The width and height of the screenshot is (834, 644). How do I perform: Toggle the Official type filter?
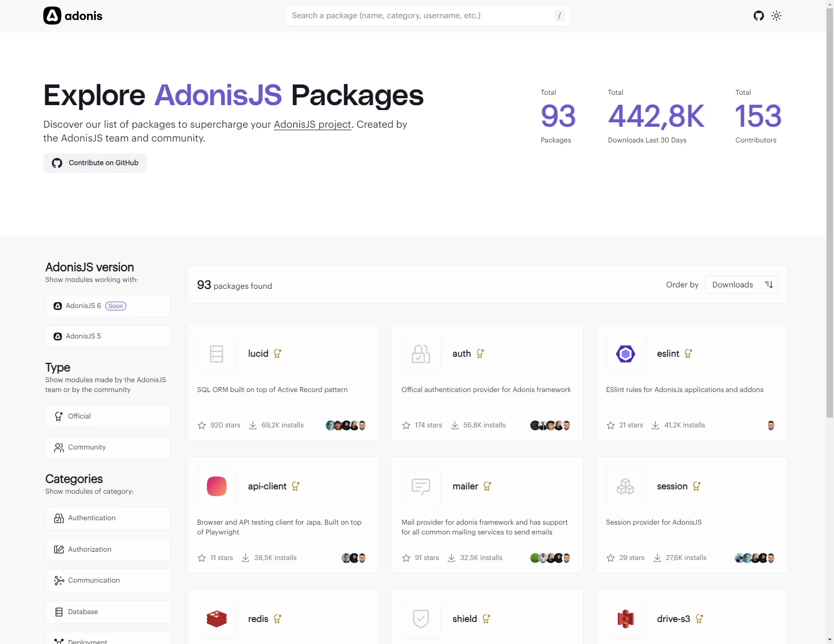(x=108, y=416)
